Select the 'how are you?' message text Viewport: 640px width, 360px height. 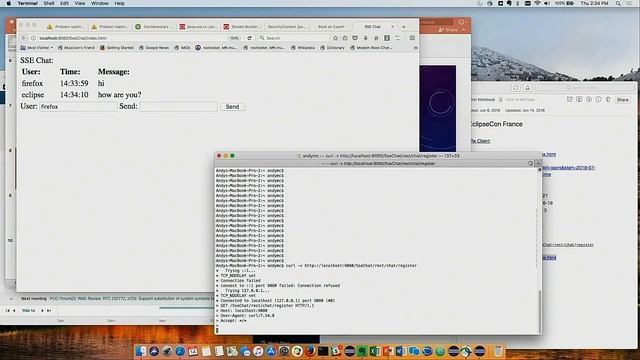(120, 95)
